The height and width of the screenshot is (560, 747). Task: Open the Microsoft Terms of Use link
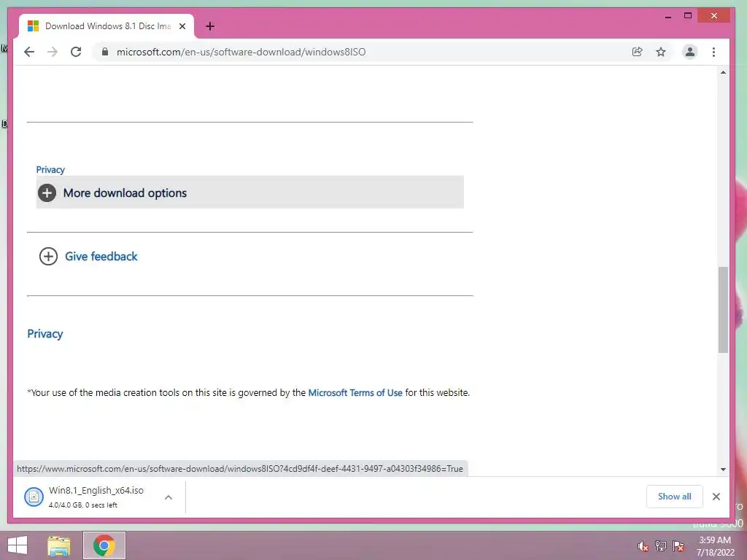[355, 393]
